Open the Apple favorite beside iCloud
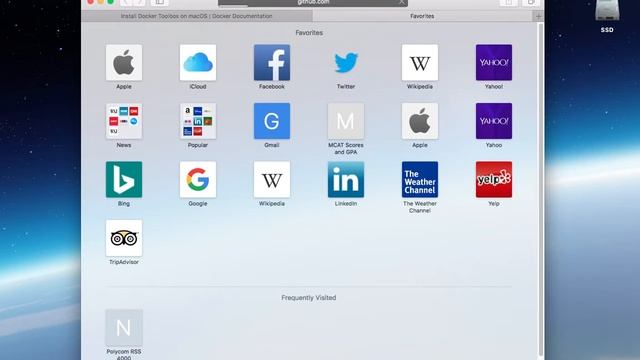 coord(124,62)
